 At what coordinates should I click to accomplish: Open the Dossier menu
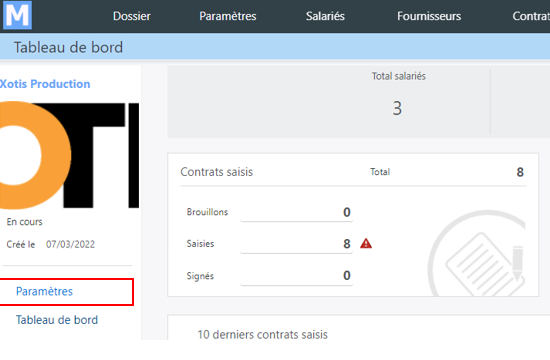pos(132,16)
